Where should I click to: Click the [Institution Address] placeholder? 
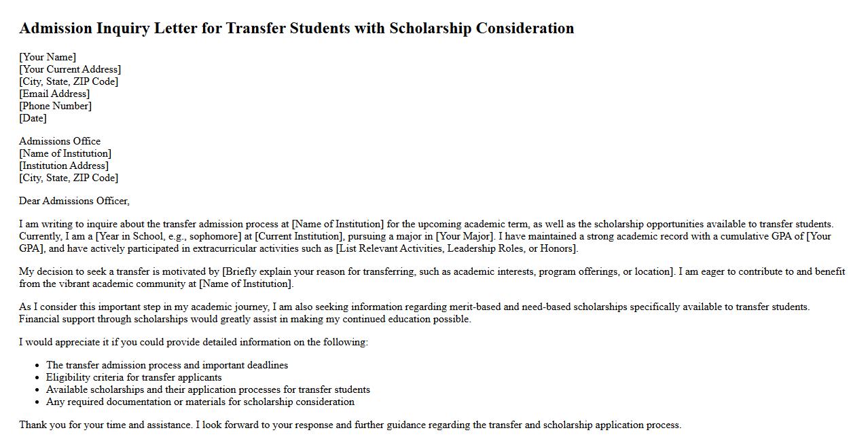click(x=64, y=166)
